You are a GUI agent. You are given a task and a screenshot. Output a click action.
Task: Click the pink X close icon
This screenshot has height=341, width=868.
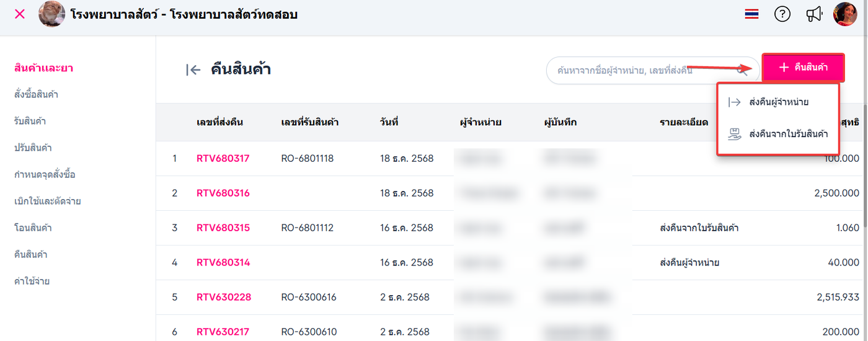pos(20,14)
